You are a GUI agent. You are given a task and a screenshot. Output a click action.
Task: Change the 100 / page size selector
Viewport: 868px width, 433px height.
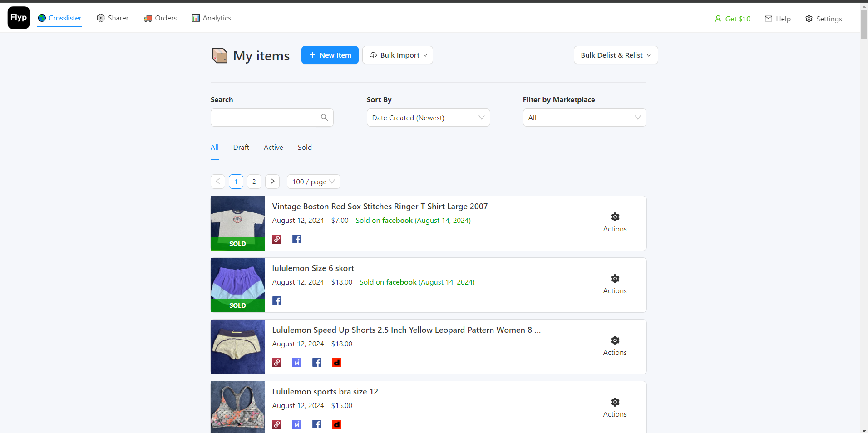click(313, 182)
